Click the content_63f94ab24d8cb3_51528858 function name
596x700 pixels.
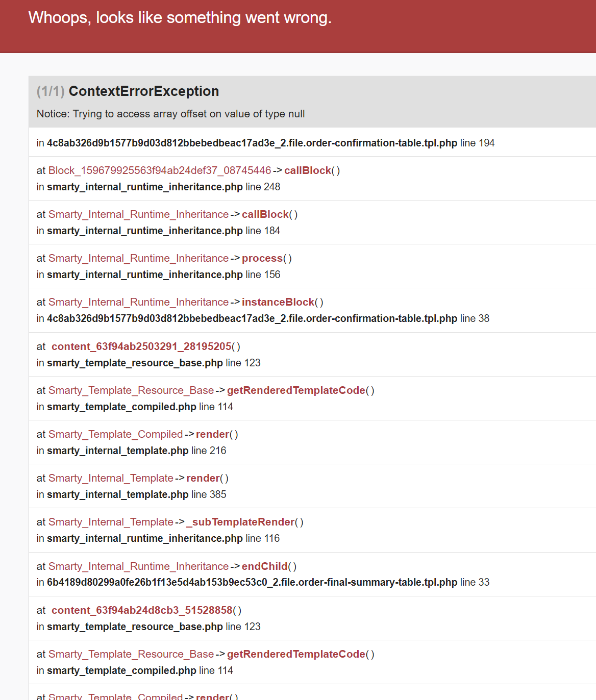tap(142, 610)
